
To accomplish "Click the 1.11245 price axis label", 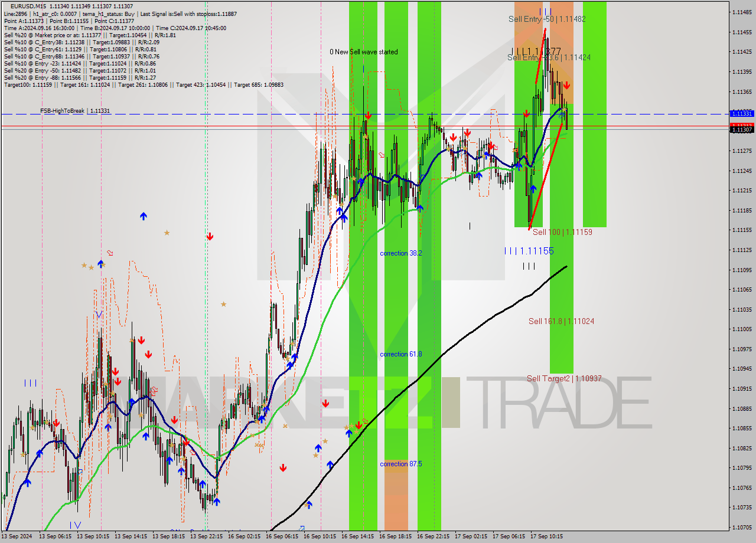I will coord(741,171).
